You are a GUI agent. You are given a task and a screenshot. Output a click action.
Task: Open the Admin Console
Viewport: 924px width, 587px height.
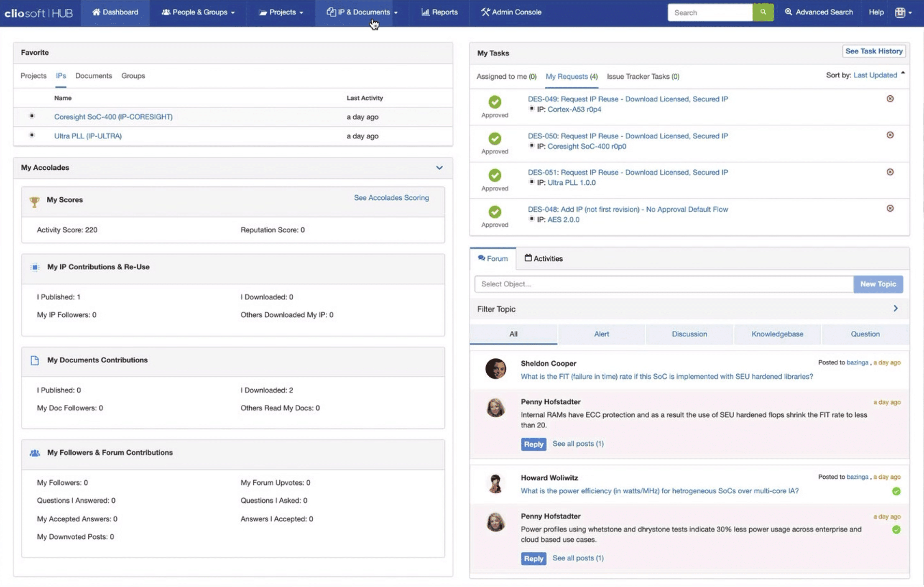pos(510,12)
